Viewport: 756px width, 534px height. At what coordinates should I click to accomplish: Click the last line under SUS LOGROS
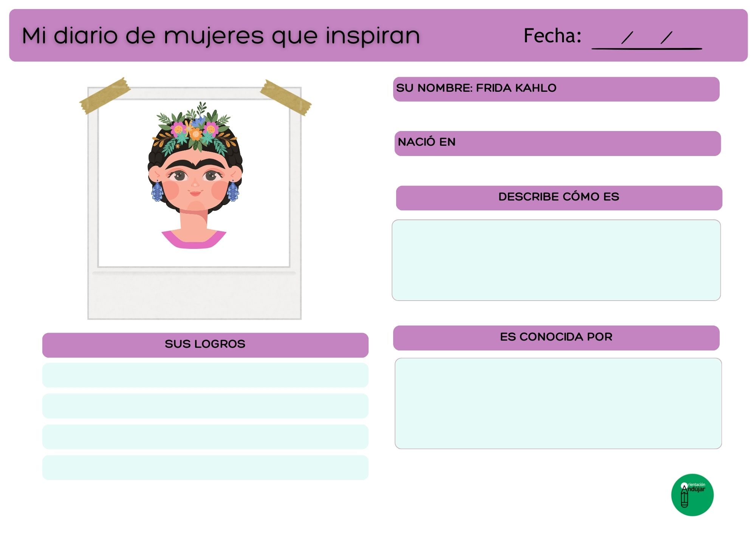[205, 468]
